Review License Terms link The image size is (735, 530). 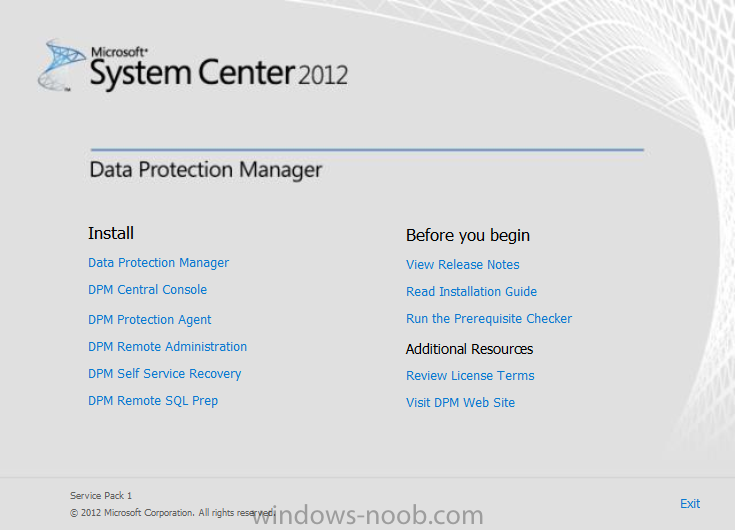[x=470, y=376]
